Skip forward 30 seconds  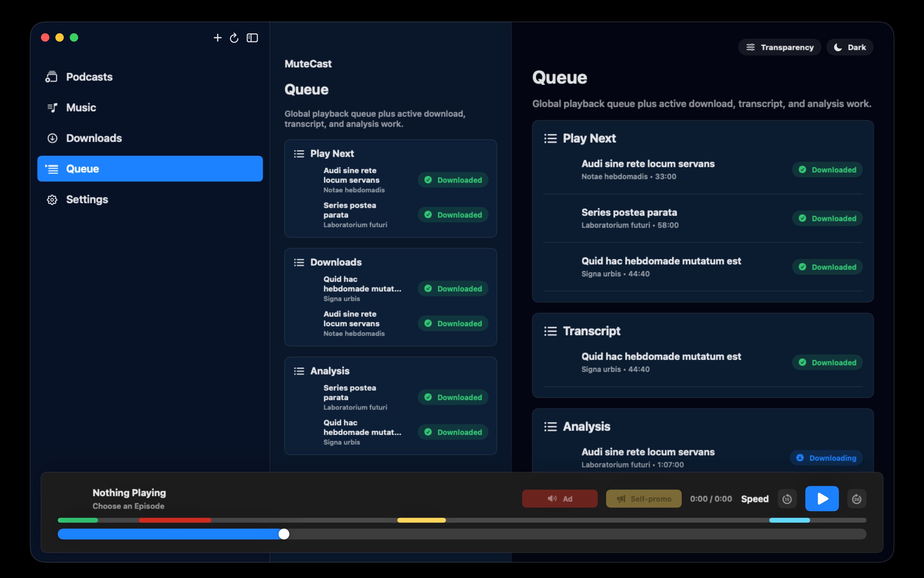pyautogui.click(x=856, y=498)
